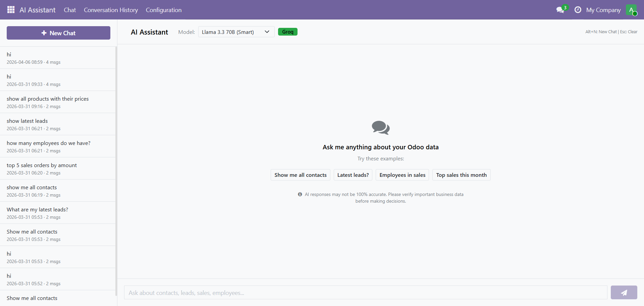Open My Company switcher
Image resolution: width=644 pixels, height=306 pixels.
click(x=603, y=10)
